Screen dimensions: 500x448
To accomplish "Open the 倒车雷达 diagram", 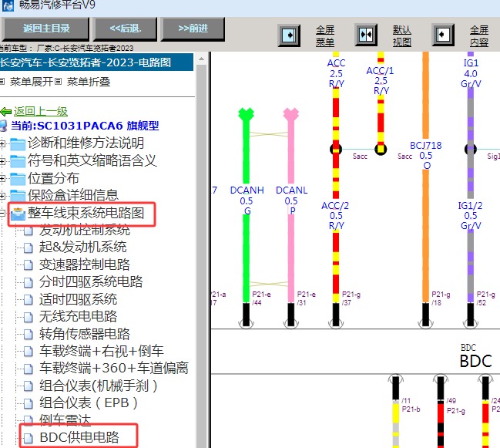I will tap(65, 420).
